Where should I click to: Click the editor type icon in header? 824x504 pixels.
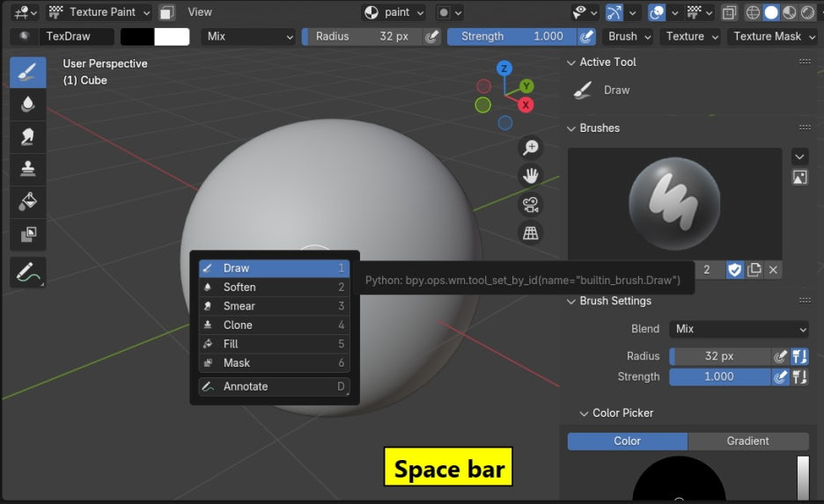(25, 12)
